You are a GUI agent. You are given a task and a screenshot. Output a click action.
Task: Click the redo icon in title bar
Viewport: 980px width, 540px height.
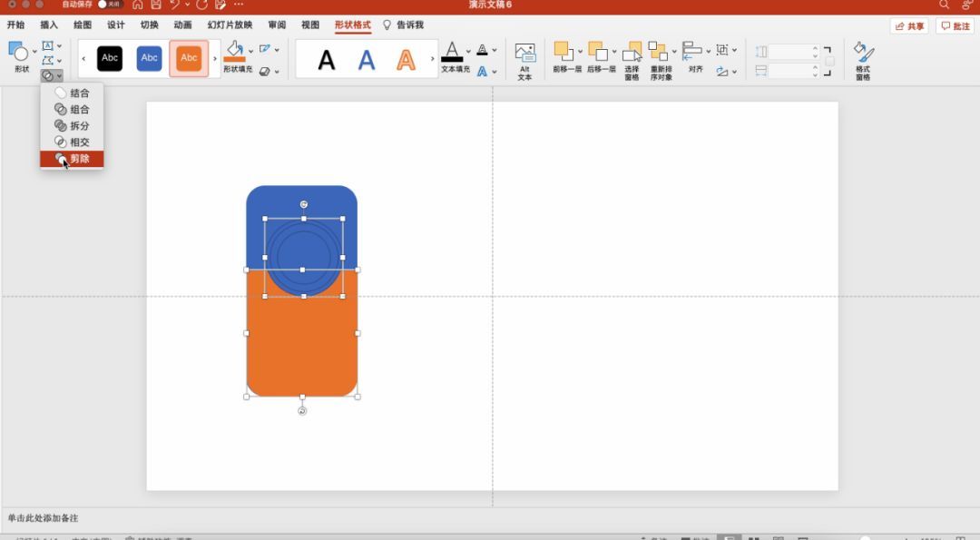(x=201, y=5)
